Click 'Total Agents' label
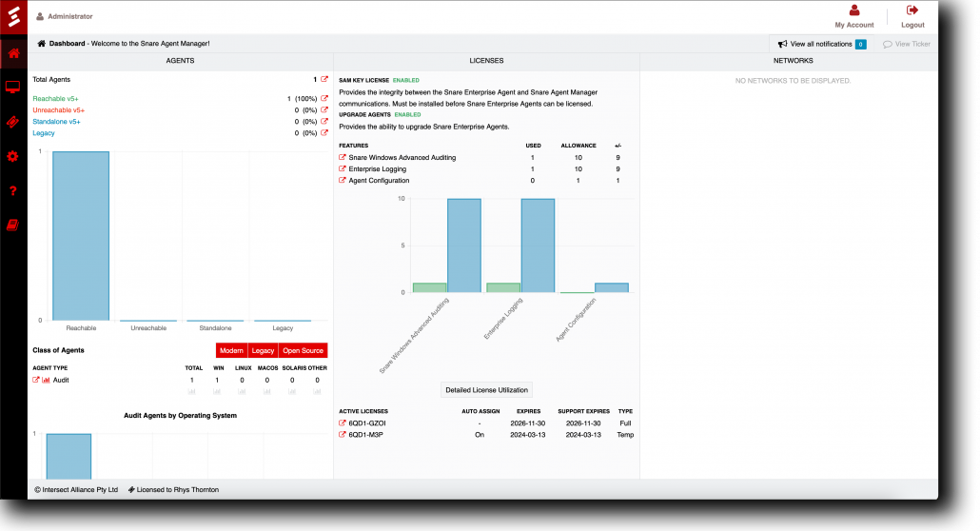Viewport: 980px width, 531px height. pyautogui.click(x=51, y=79)
